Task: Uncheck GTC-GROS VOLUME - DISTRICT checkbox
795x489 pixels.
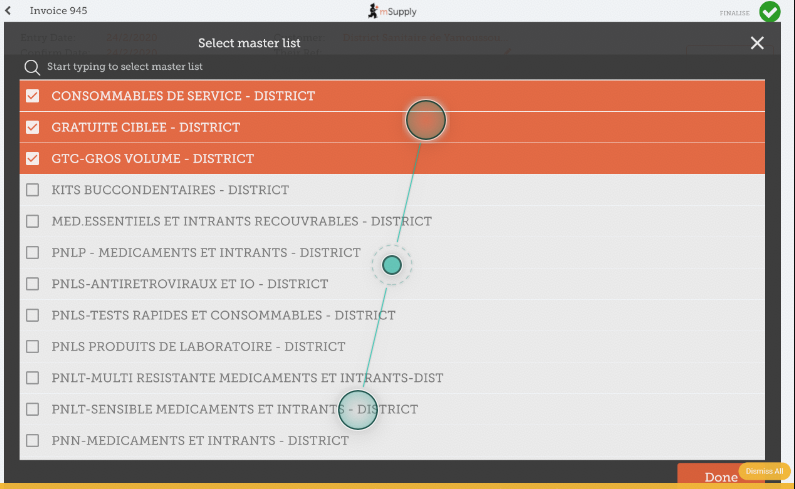Action: tap(32, 159)
